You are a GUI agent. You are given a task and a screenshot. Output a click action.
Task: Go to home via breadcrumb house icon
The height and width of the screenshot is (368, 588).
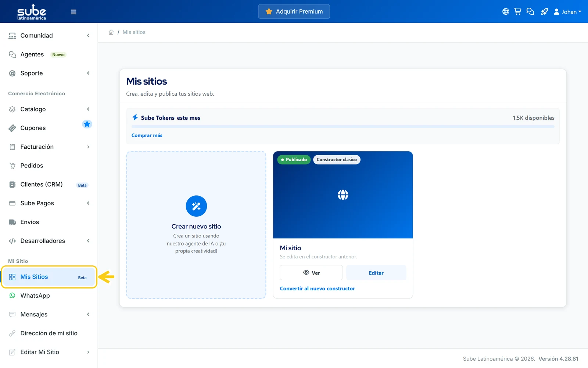point(111,32)
